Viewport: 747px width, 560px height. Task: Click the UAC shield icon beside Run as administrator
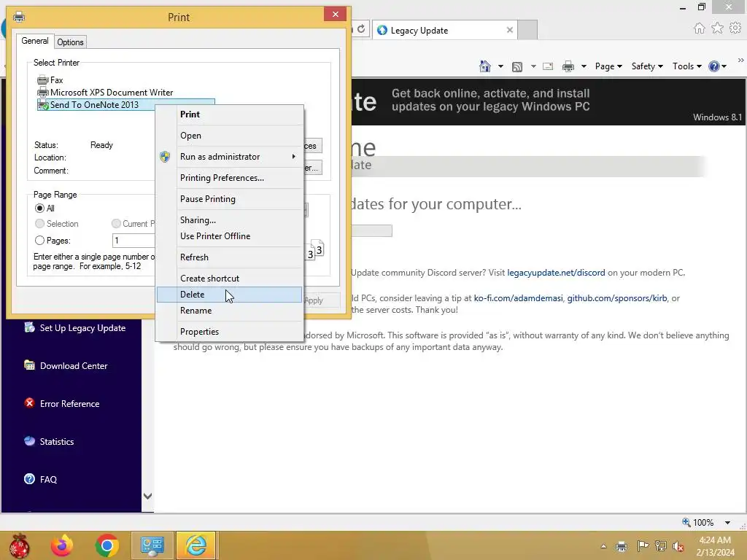coord(165,157)
